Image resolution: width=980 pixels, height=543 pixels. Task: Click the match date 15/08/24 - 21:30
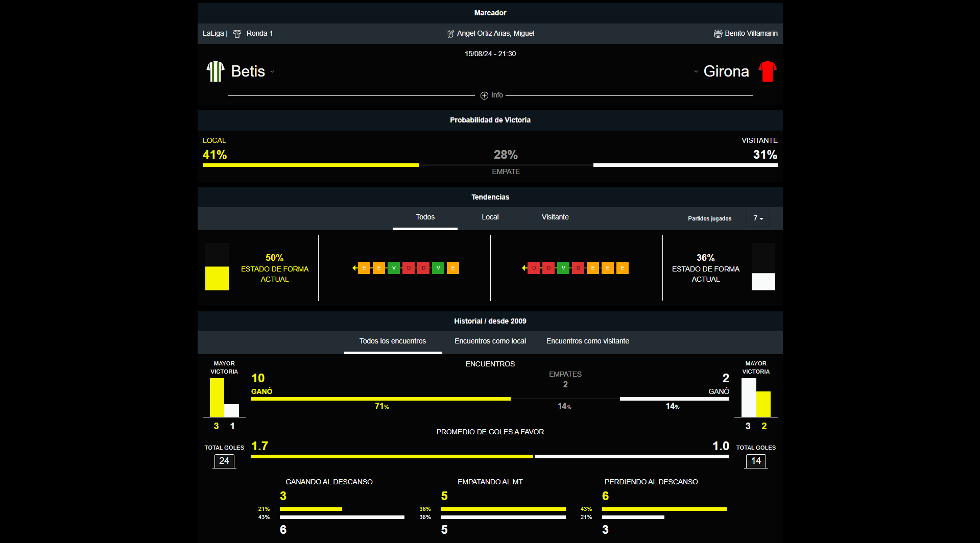[490, 54]
